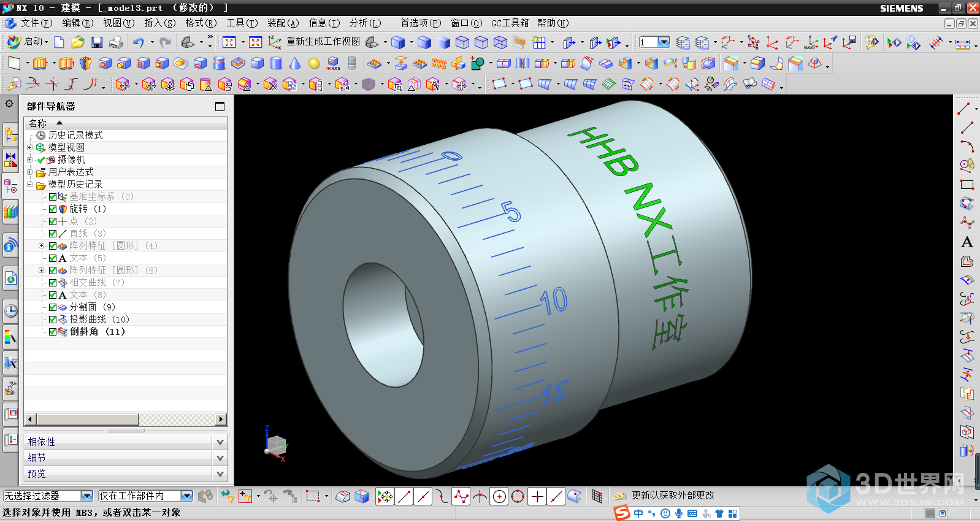Open the Edit Object Display palette icon
This screenshot has height=522, width=980.
click(871, 42)
